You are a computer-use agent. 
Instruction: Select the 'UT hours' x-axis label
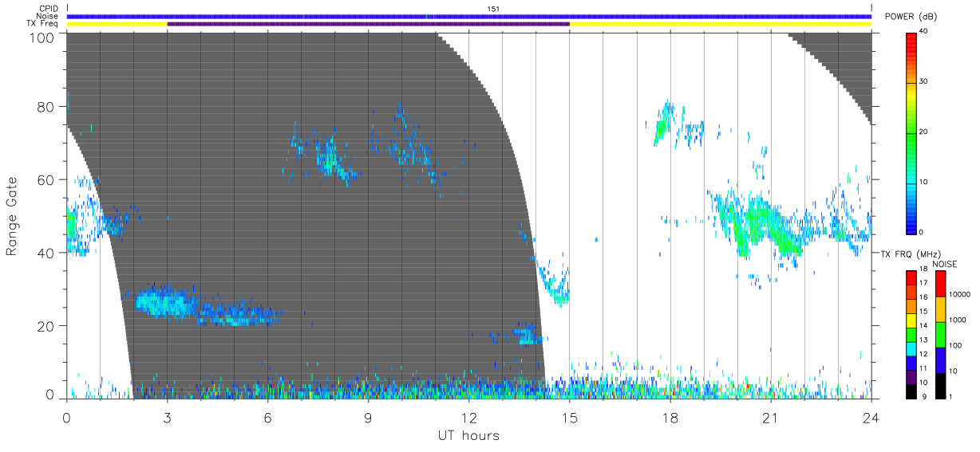(x=468, y=435)
